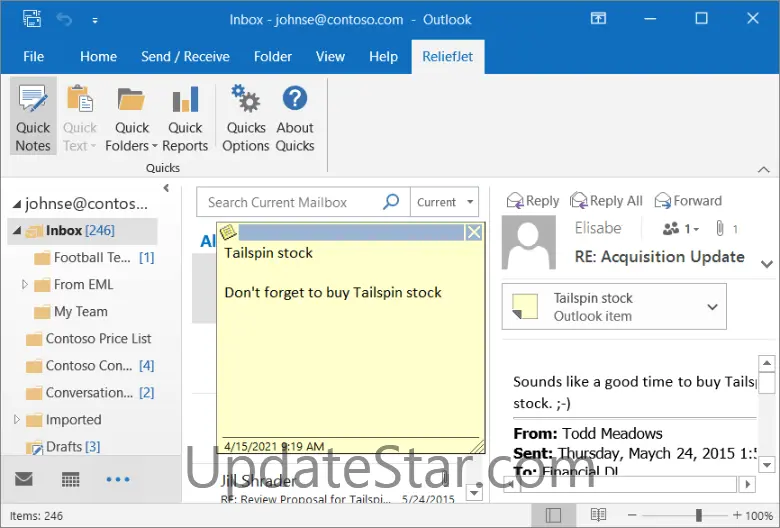Open the View tab
Viewport: 780px width, 528px height.
coord(330,57)
